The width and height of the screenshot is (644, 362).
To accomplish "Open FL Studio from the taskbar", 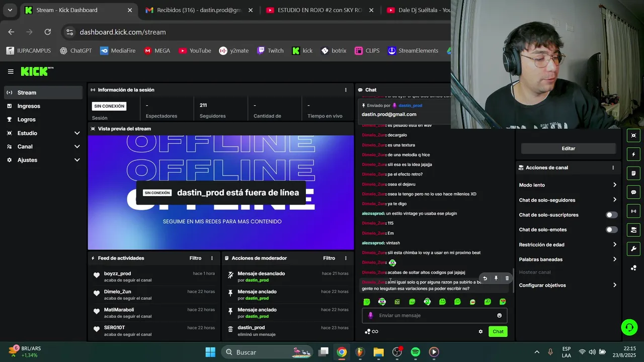I will point(360,352).
